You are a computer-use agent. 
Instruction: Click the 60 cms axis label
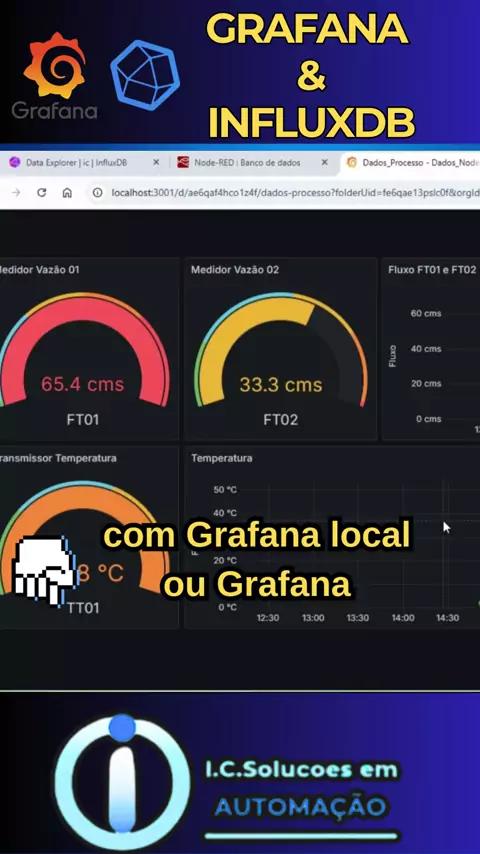pyautogui.click(x=426, y=313)
